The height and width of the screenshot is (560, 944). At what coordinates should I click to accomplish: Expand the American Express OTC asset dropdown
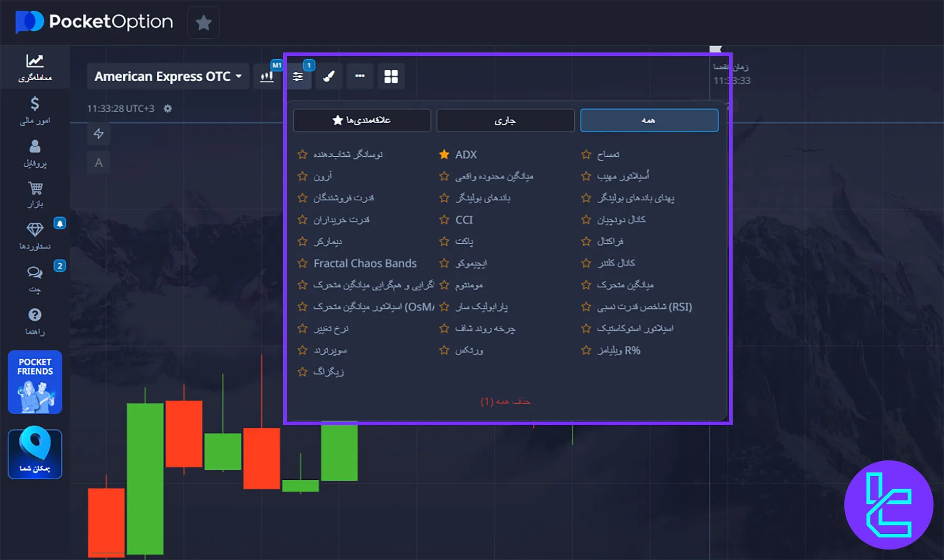168,77
